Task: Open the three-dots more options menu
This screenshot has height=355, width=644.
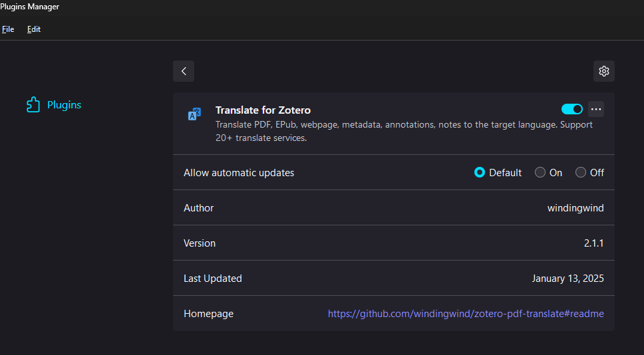Action: (596, 109)
